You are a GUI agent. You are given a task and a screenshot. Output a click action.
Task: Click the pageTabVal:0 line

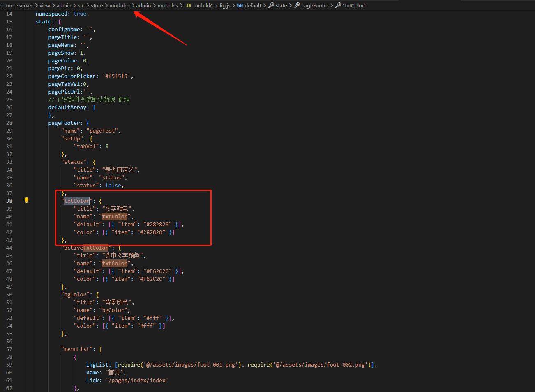click(x=69, y=84)
